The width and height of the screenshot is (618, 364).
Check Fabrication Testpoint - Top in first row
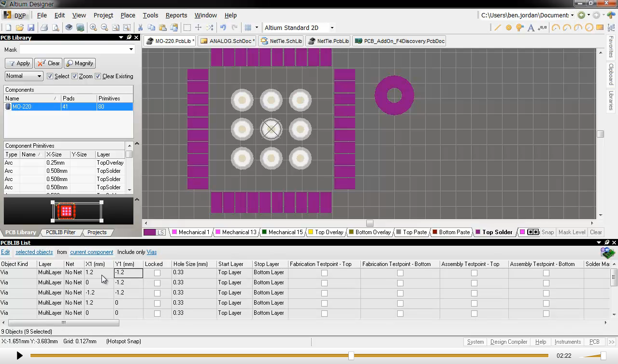coord(324,273)
